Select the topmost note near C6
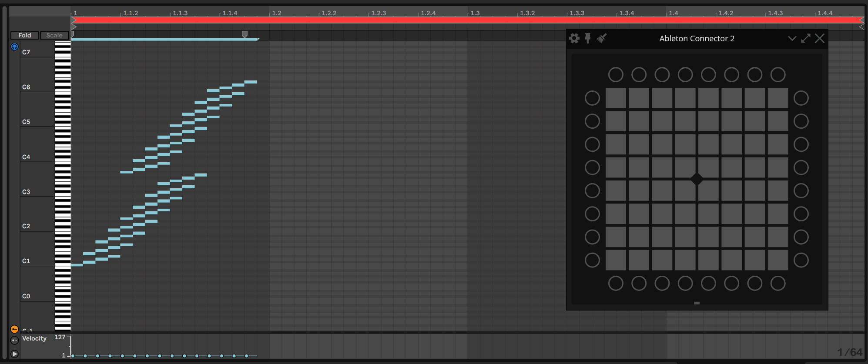The width and height of the screenshot is (868, 364). point(251,82)
